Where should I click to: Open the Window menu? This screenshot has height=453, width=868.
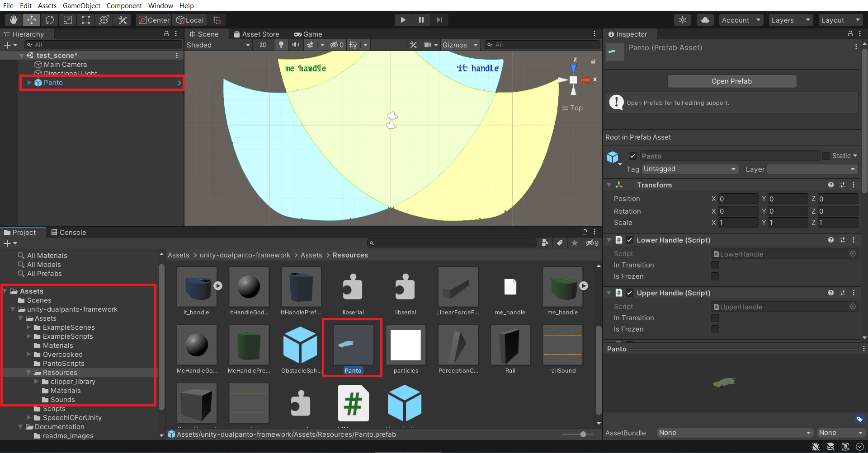[x=160, y=5]
